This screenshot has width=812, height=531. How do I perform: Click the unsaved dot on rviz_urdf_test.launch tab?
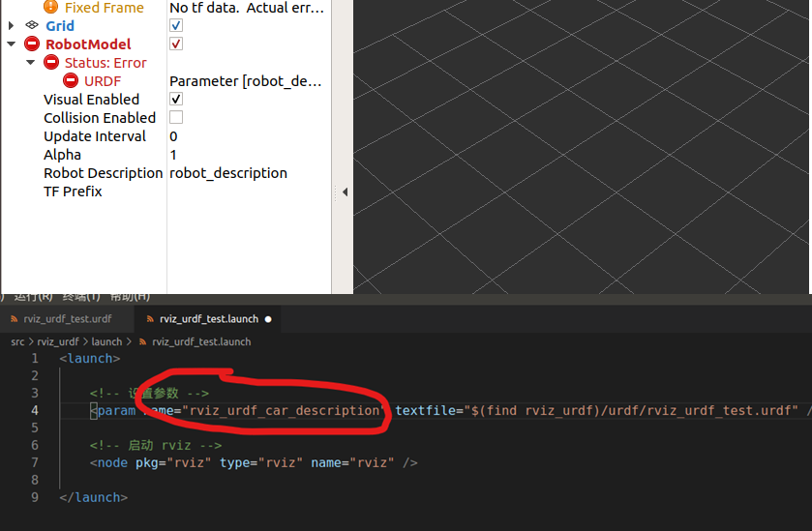(268, 319)
